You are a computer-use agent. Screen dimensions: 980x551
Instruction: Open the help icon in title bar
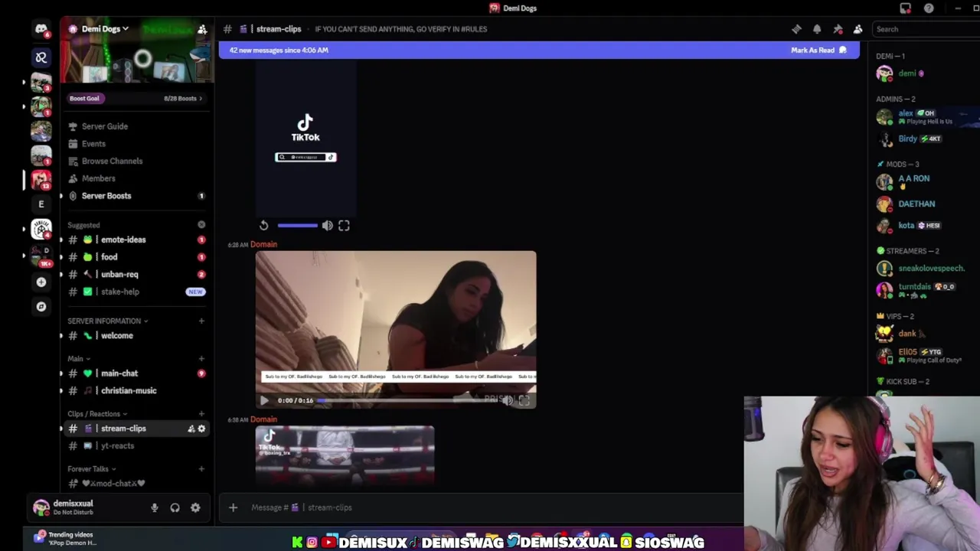[929, 8]
